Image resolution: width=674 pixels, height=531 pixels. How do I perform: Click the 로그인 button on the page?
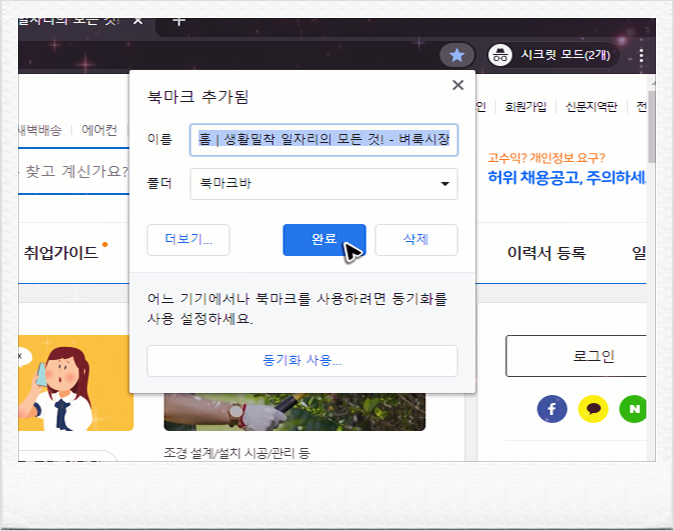[x=576, y=356]
